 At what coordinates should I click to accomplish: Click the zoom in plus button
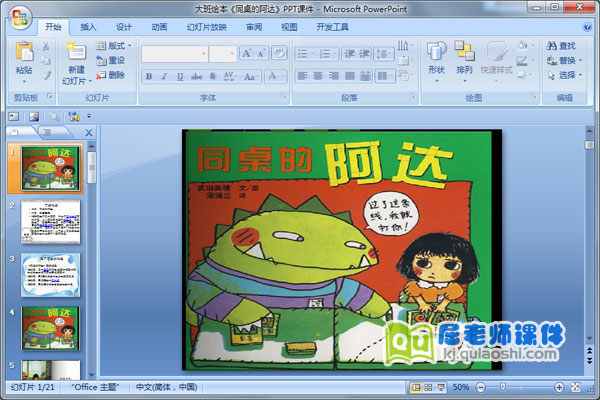point(559,387)
